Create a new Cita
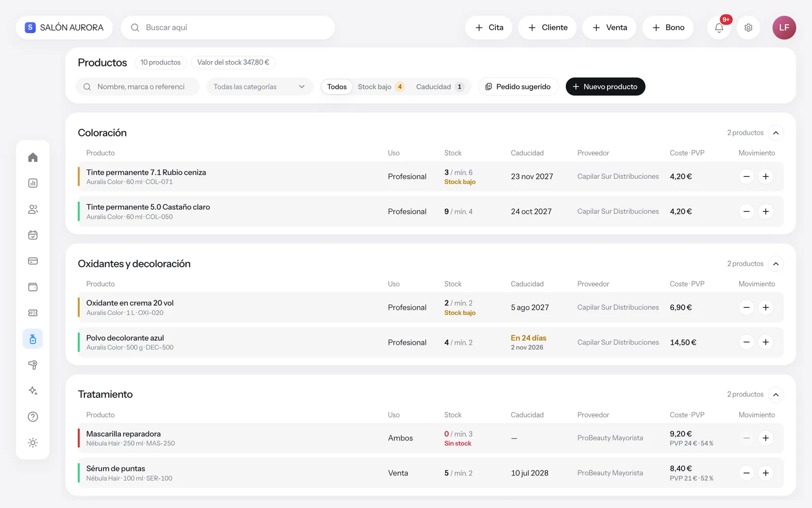Image resolution: width=812 pixels, height=508 pixels. click(x=489, y=27)
